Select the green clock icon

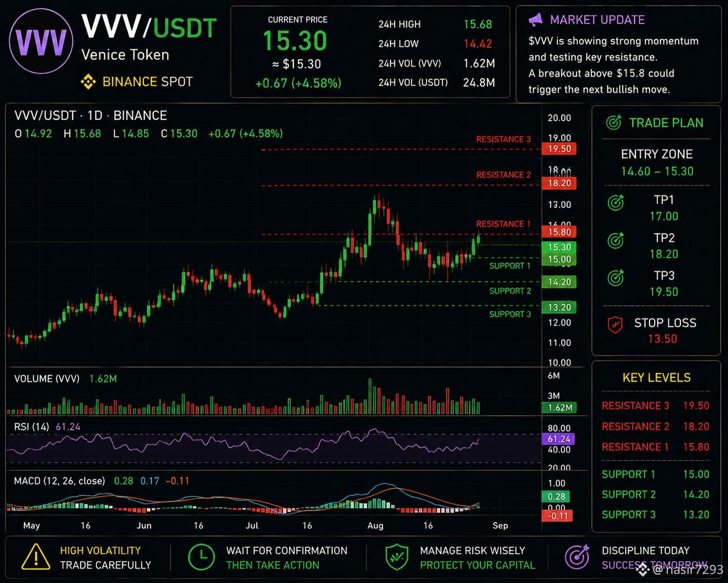201,557
